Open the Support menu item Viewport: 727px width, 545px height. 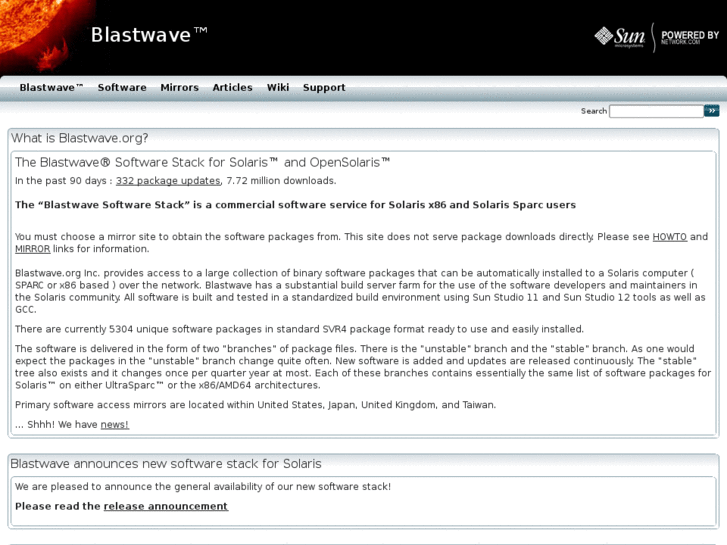tap(324, 88)
